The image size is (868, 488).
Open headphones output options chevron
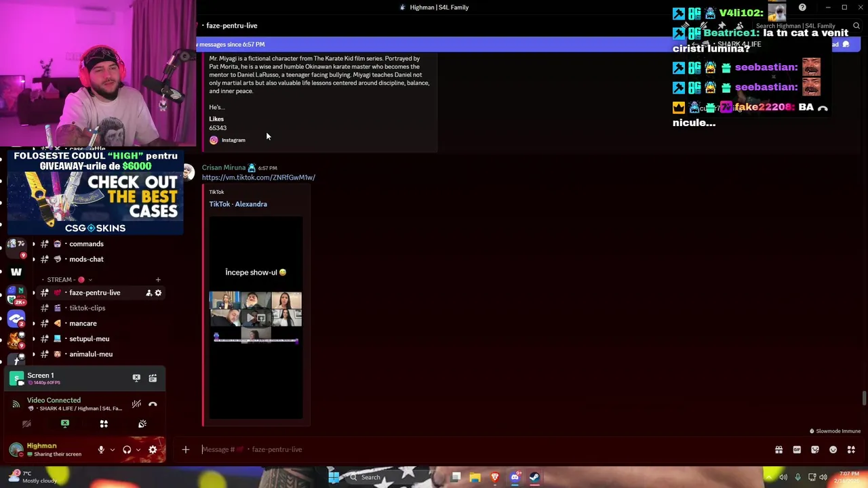[x=138, y=449]
